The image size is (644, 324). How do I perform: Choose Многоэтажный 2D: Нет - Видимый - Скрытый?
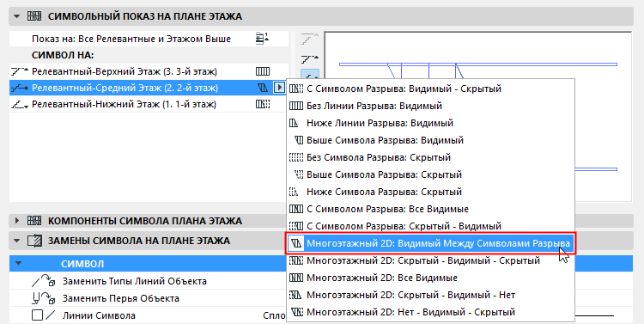(430, 312)
